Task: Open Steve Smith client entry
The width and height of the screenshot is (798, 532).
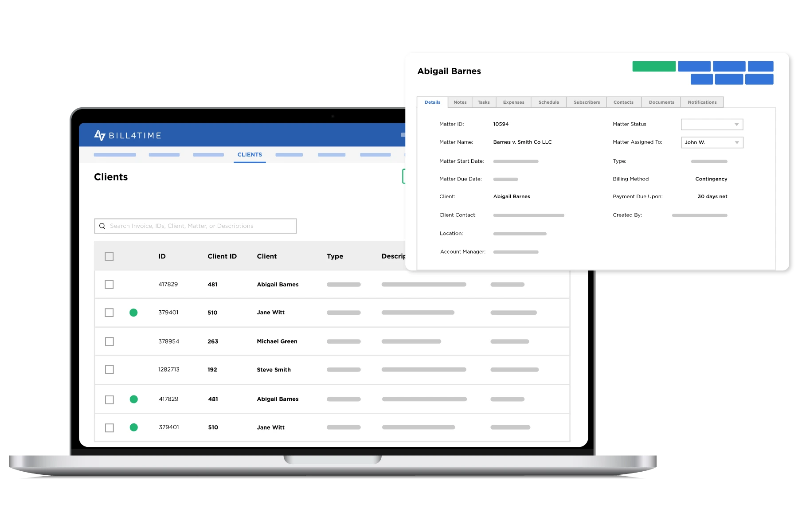Action: tap(274, 370)
